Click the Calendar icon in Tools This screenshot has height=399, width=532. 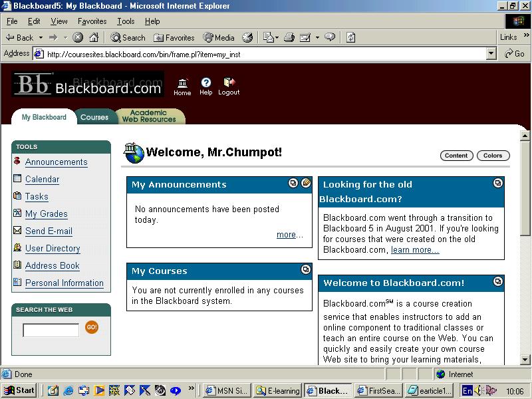17,178
